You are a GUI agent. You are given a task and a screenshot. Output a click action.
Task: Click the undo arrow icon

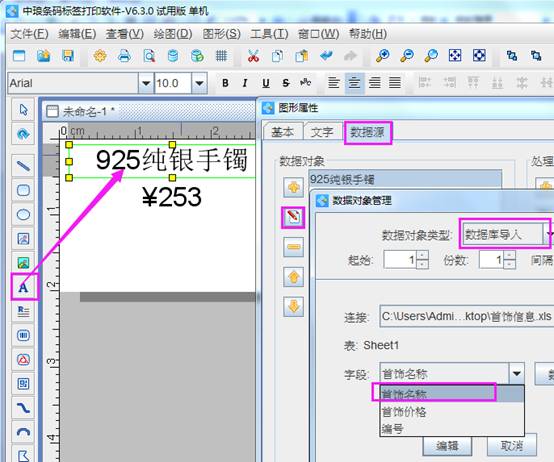[x=326, y=56]
